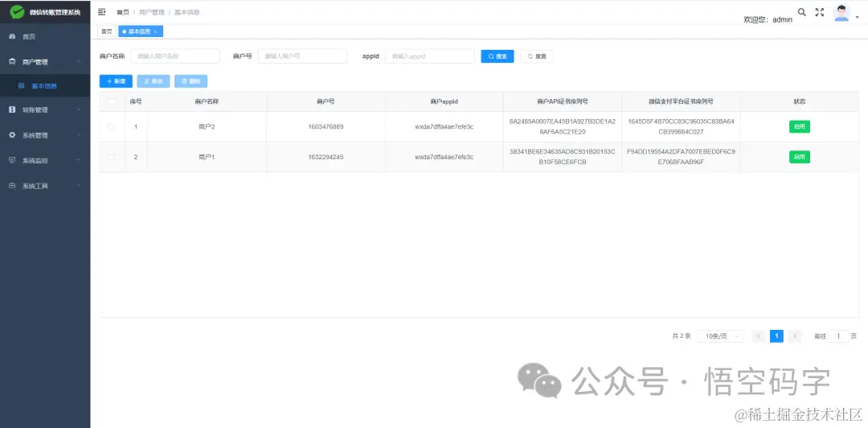Click the 商户1 name cell
868x428 pixels.
click(207, 157)
